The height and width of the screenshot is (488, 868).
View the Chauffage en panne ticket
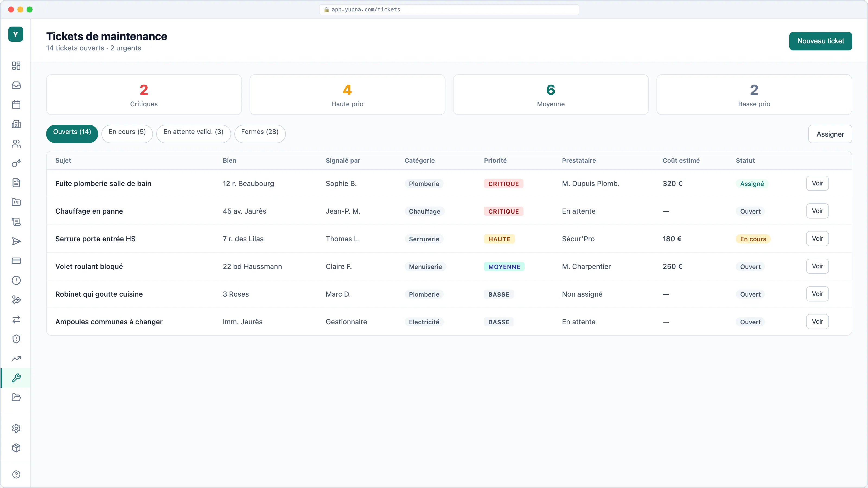(818, 211)
